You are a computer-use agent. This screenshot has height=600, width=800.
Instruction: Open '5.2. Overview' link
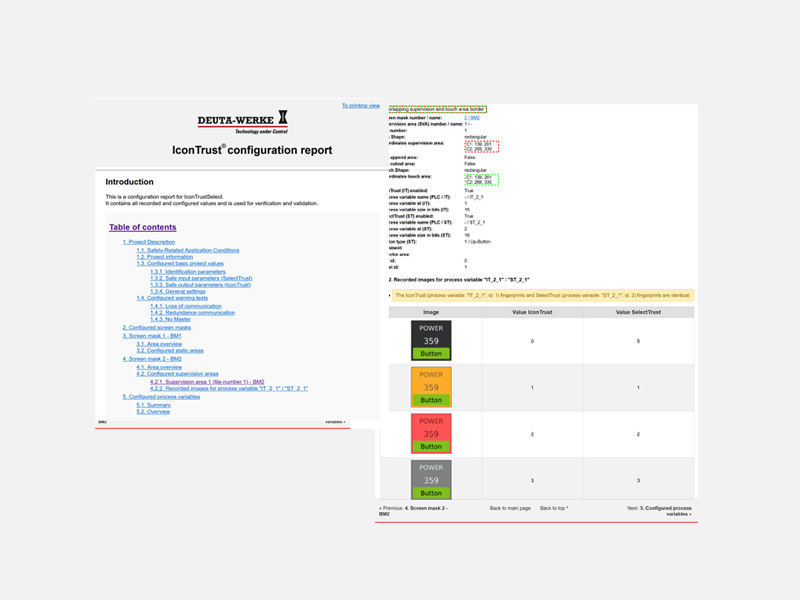pyautogui.click(x=153, y=412)
